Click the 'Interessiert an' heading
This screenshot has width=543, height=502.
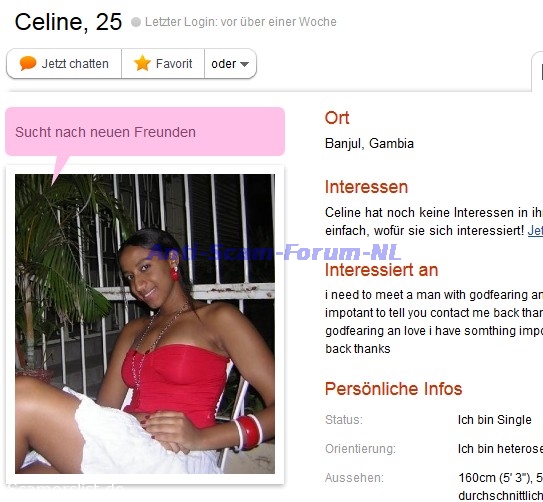coord(381,270)
